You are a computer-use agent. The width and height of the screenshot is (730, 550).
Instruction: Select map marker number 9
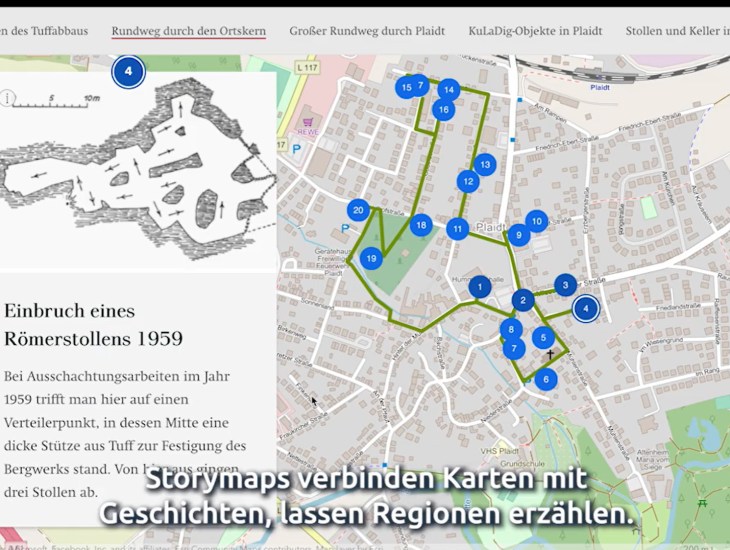[x=518, y=235]
